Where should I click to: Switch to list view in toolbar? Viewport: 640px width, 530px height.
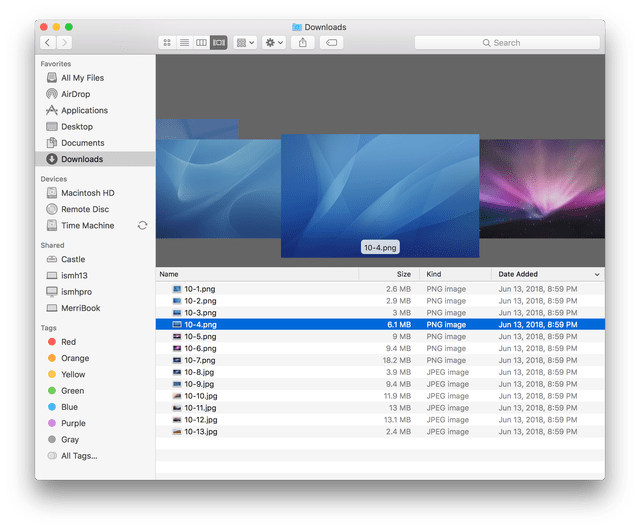coord(184,43)
